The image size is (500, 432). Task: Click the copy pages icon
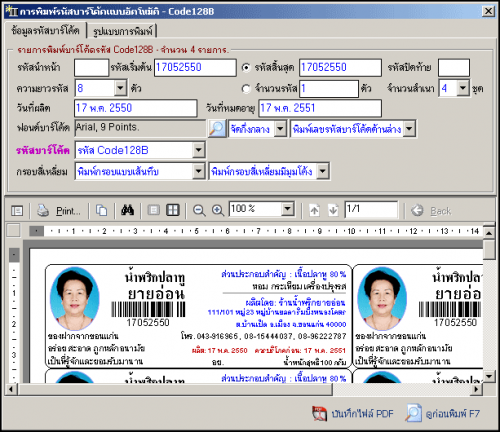coord(101,211)
